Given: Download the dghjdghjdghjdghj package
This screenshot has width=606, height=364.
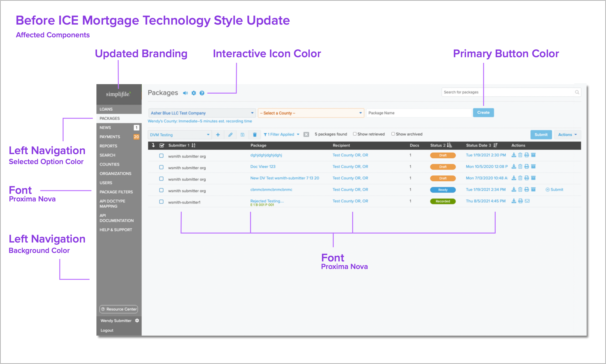Looking at the screenshot, I should 514,155.
